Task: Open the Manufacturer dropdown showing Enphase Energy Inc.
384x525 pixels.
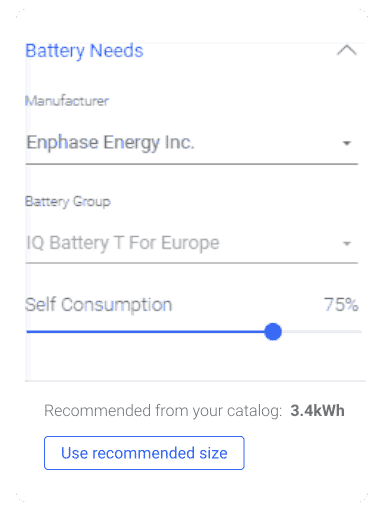Action: (191, 143)
